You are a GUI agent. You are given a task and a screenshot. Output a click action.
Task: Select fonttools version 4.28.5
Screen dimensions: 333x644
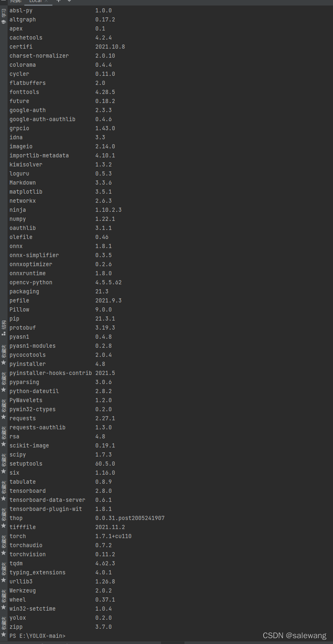coord(105,92)
